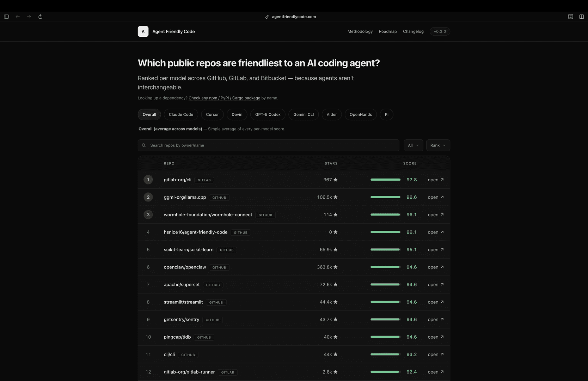Click the star icon in gitlab-org/cli row
Viewport: 588px width, 381px height.
click(336, 180)
